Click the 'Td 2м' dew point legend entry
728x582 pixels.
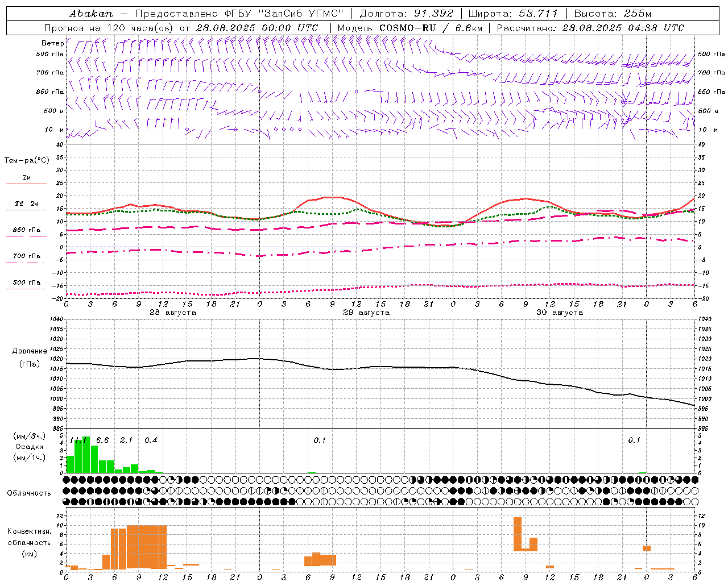[x=27, y=203]
